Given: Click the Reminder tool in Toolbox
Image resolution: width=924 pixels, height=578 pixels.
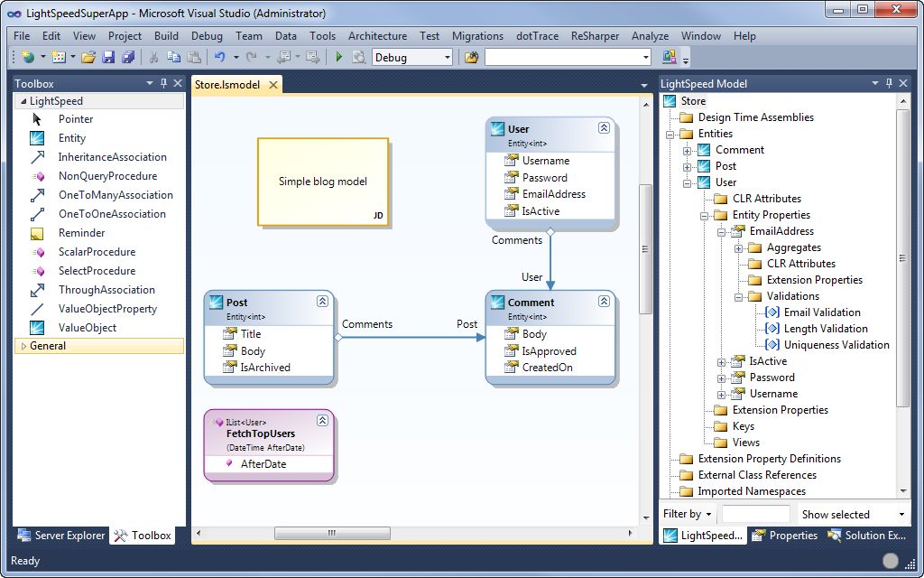Looking at the screenshot, I should [x=81, y=233].
